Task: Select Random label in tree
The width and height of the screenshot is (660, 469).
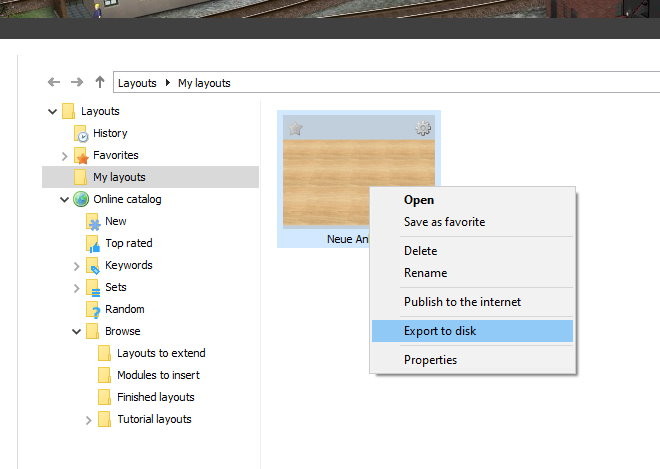Action: [x=125, y=309]
